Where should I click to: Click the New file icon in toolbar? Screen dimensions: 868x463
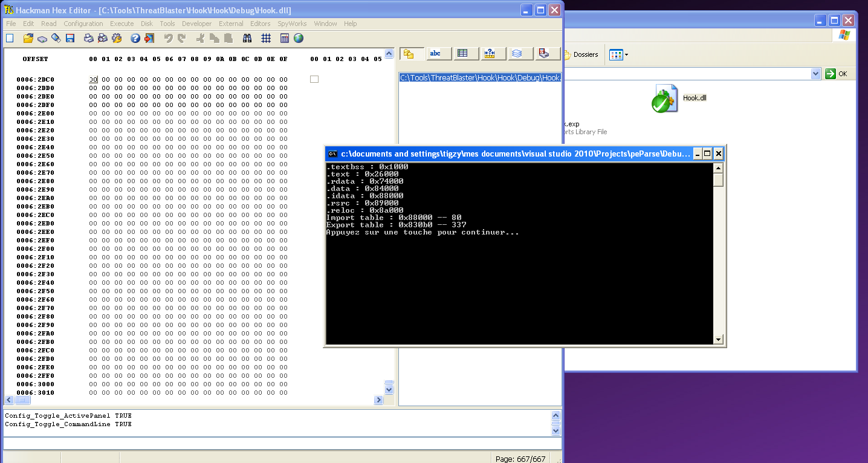10,39
